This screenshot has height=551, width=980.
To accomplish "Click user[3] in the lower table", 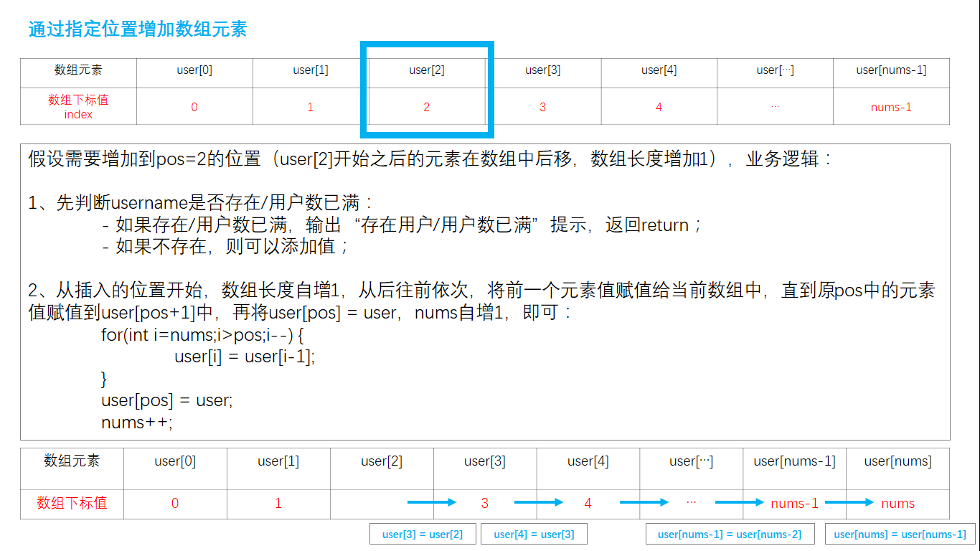I will pyautogui.click(x=485, y=461).
